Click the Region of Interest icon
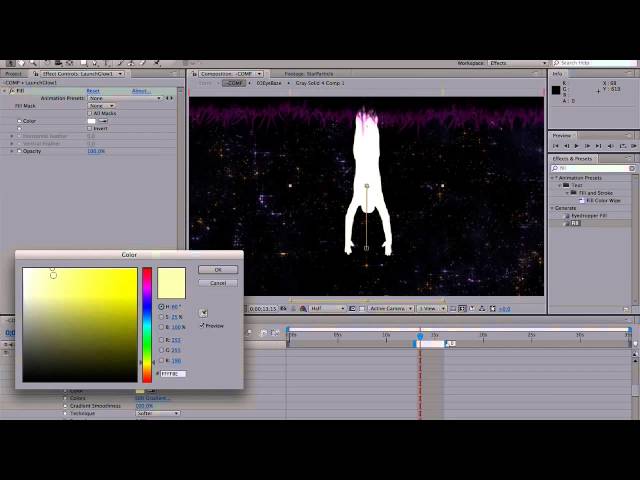Screen dimensions: 640x480 click(352, 309)
